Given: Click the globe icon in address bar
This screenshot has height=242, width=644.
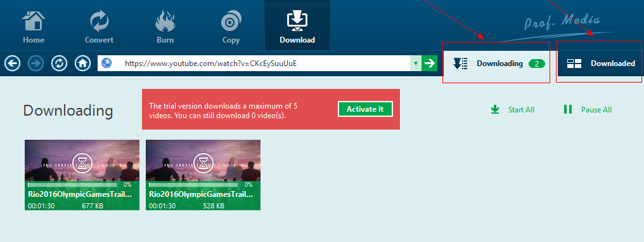Looking at the screenshot, I should tap(106, 64).
